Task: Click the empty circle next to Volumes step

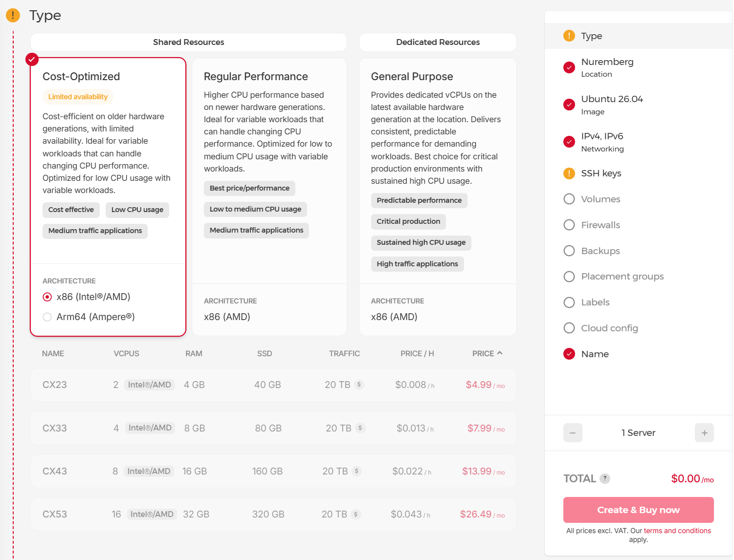Action: 569,199
